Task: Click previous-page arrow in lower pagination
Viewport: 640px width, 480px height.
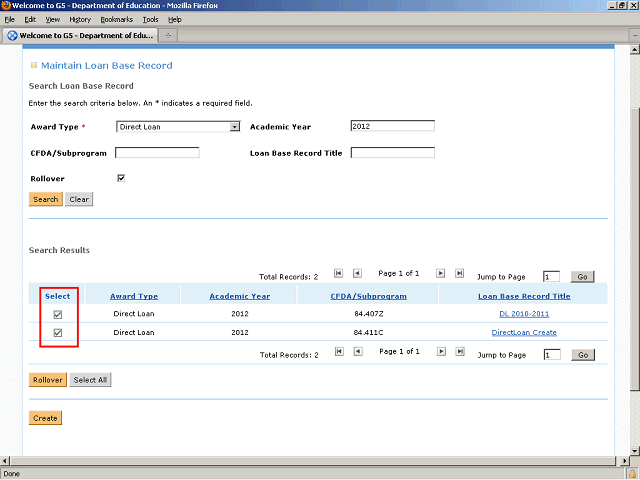Action: coord(358,351)
